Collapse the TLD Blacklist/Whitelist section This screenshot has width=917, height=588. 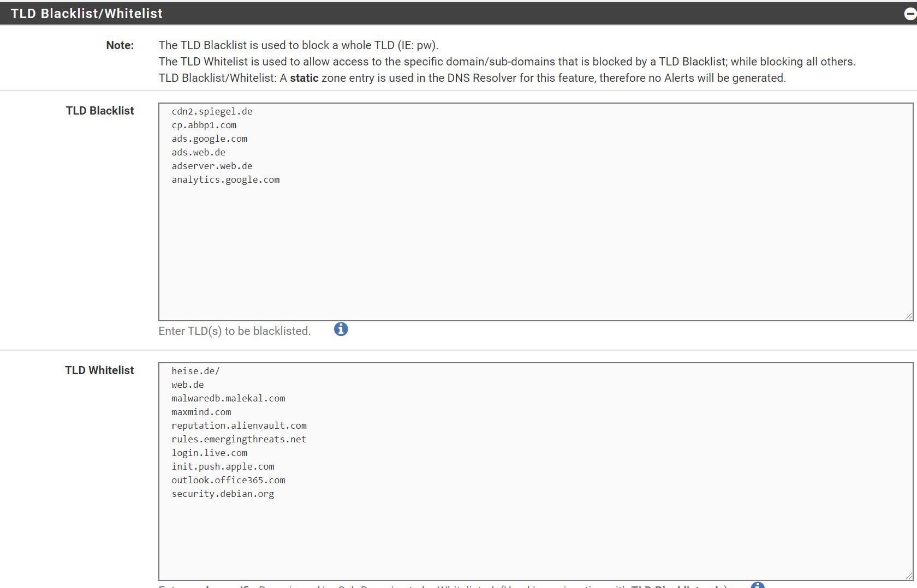[x=910, y=14]
